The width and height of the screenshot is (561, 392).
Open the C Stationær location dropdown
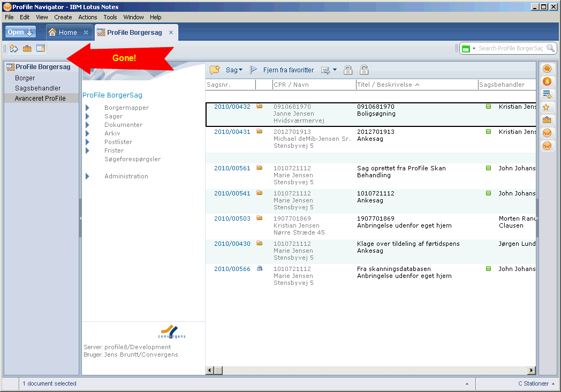[536, 383]
